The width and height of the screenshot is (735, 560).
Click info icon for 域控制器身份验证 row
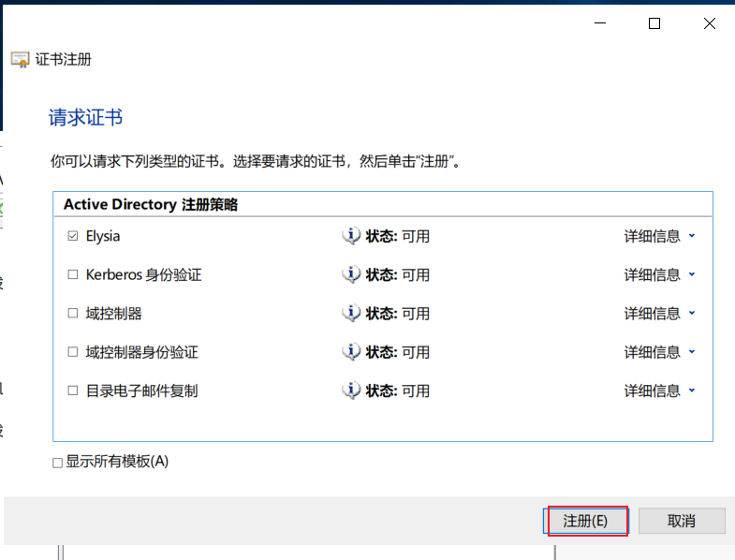(351, 352)
